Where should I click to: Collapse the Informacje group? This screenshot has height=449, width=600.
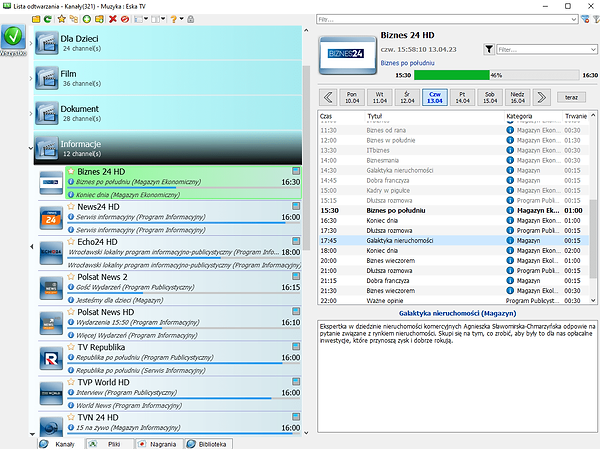pyautogui.click(x=31, y=148)
